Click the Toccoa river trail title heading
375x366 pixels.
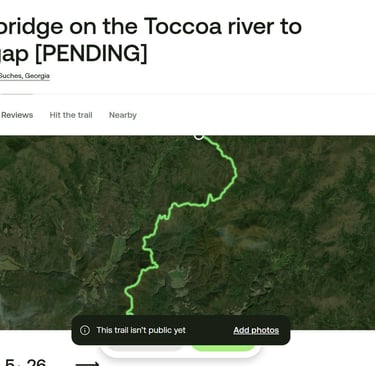click(151, 39)
